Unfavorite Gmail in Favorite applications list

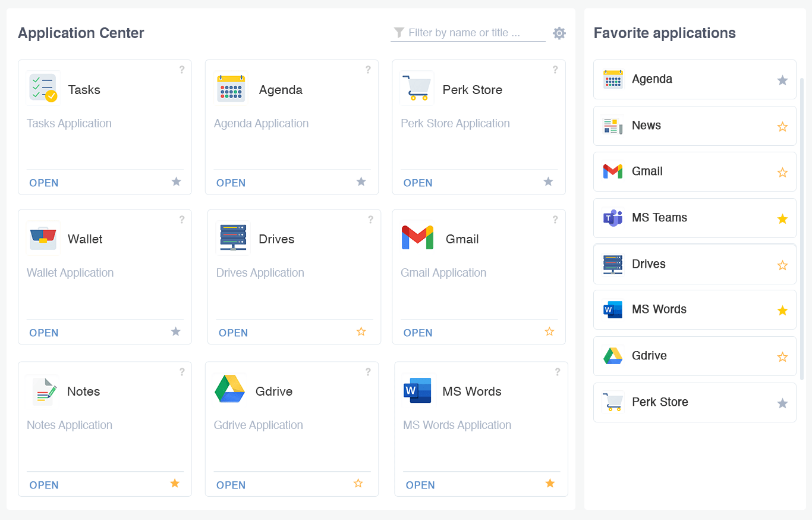(x=782, y=173)
